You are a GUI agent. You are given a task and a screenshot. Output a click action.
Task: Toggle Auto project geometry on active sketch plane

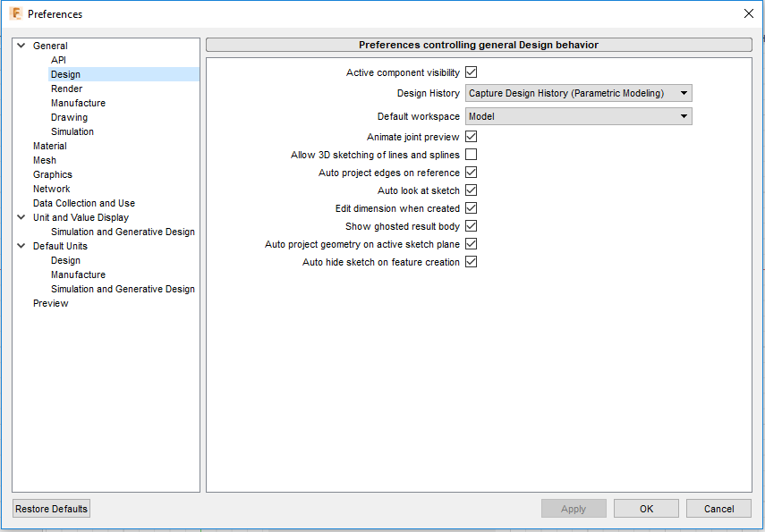coord(471,244)
